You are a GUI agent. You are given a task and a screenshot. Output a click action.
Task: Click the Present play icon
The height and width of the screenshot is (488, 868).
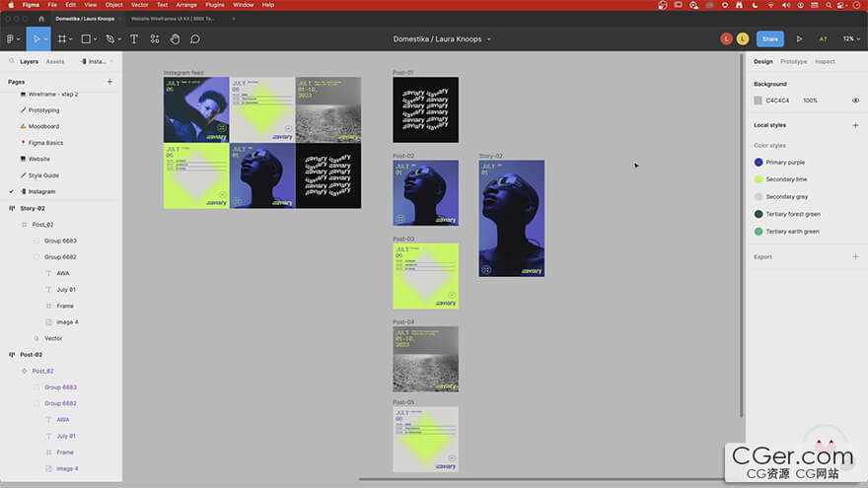click(799, 38)
